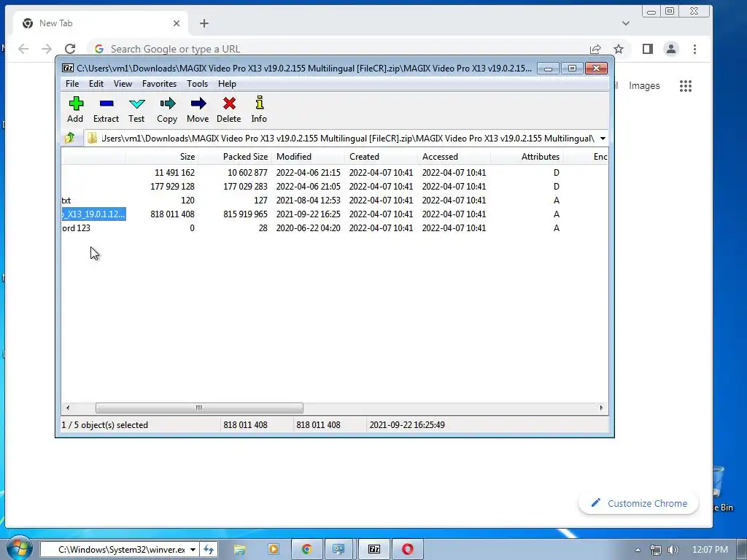
Task: Click the Chrome back button
Action: point(23,49)
